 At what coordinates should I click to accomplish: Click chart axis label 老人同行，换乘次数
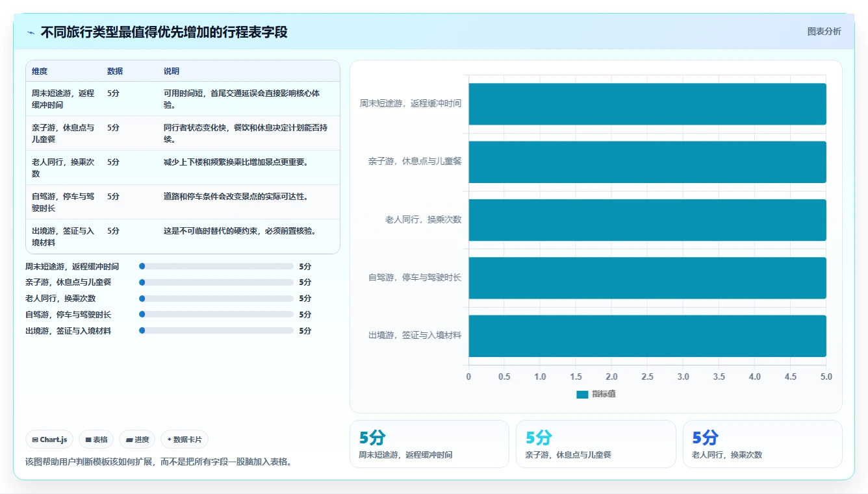pos(423,219)
